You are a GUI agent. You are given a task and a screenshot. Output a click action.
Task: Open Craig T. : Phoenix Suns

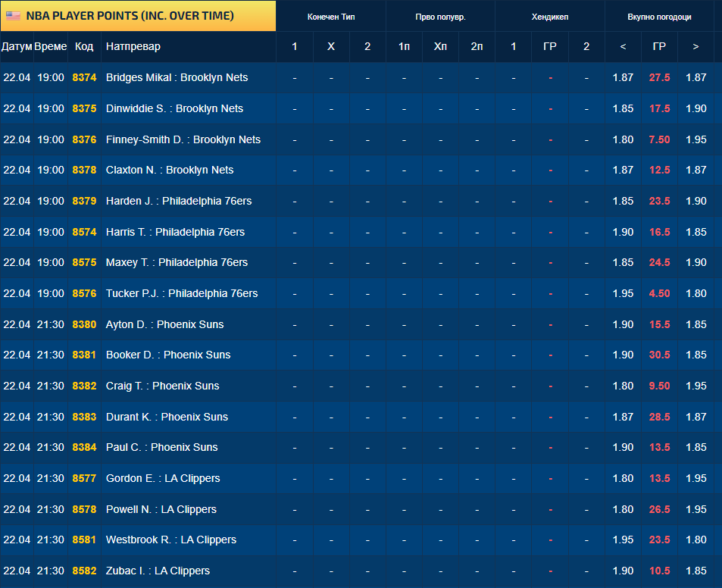click(163, 386)
